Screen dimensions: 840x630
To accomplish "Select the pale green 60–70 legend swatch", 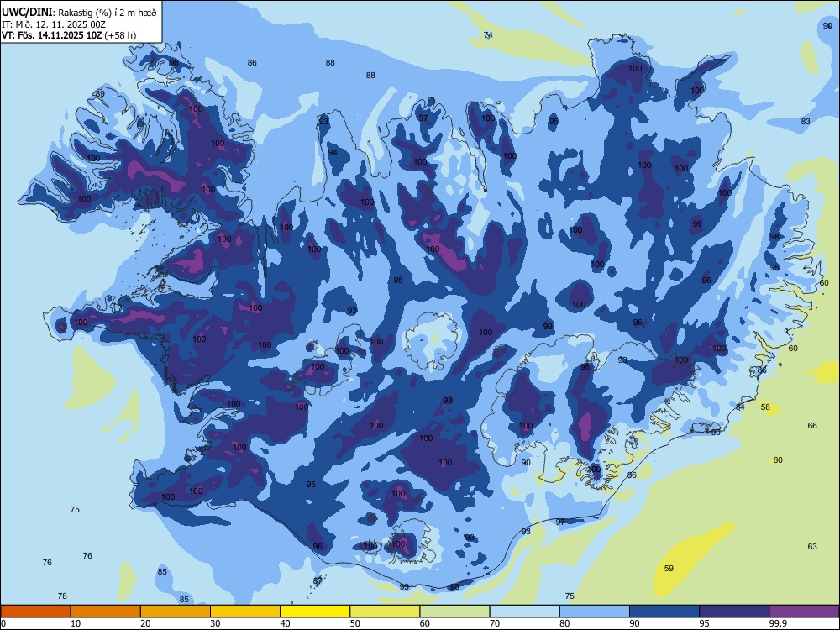I will click(x=454, y=612).
